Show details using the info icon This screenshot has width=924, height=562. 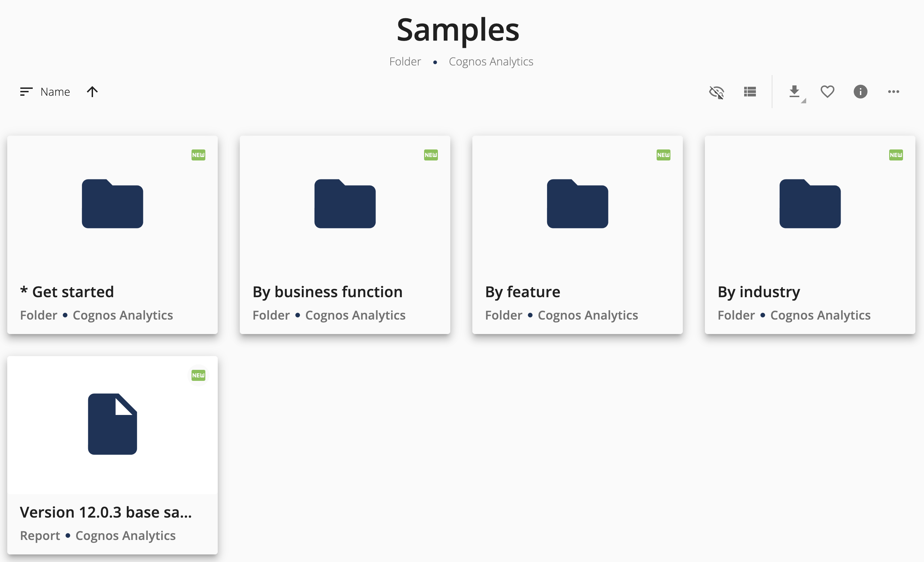tap(860, 92)
